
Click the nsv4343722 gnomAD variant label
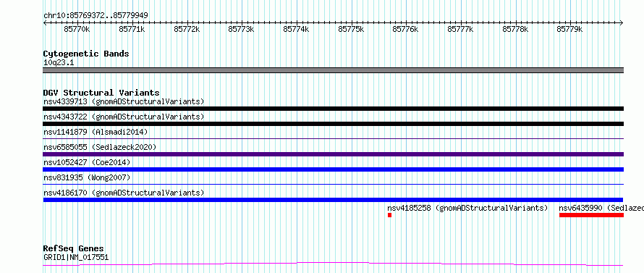124,117
